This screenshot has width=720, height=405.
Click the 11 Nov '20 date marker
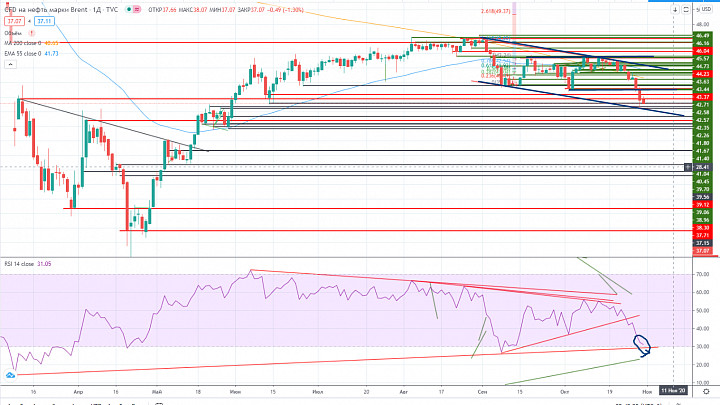coord(673,390)
